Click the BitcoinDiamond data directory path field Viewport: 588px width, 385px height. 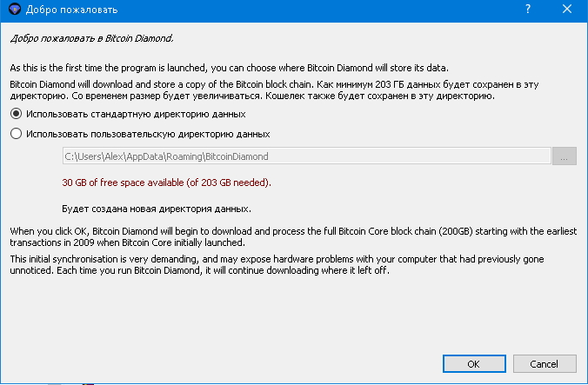coord(307,156)
